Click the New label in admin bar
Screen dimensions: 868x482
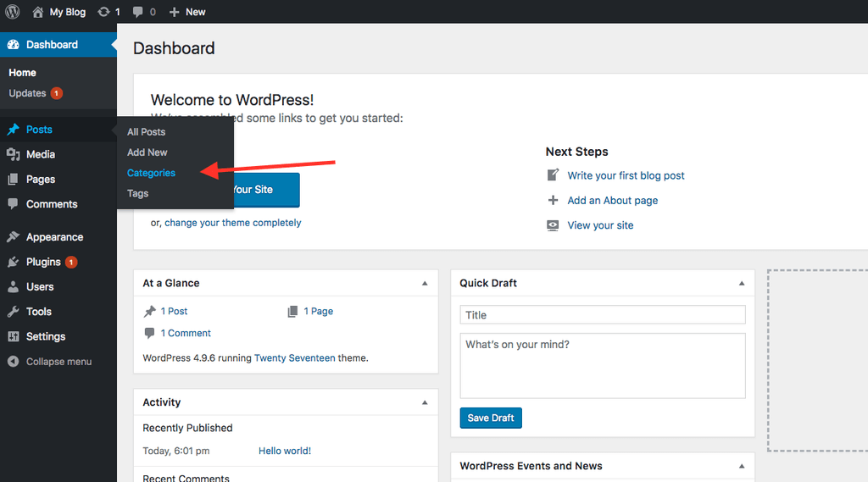tap(196, 12)
